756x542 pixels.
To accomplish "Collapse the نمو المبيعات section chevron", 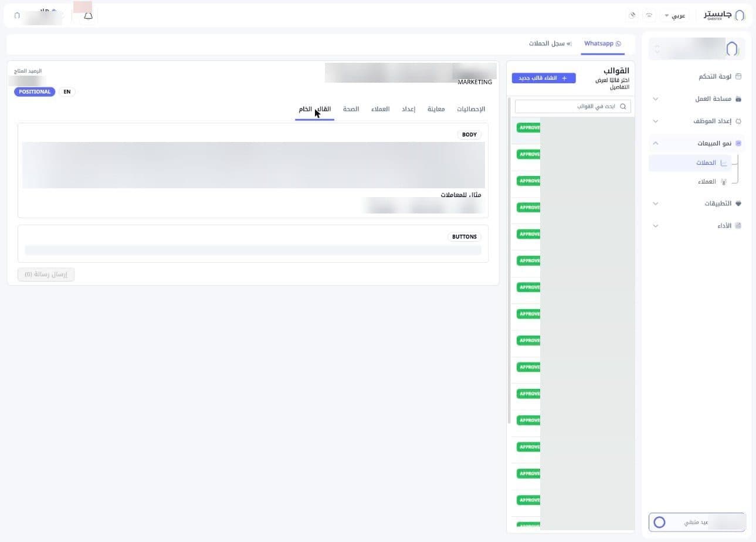I will 656,144.
